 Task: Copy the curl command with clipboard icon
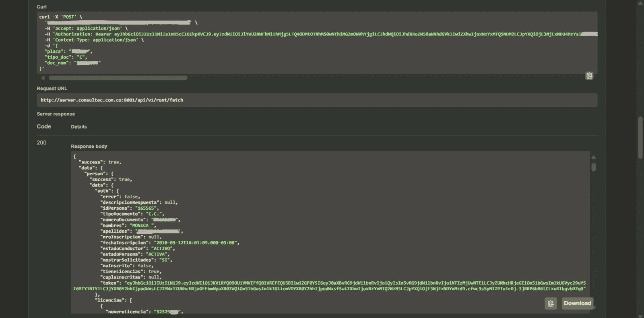point(589,76)
